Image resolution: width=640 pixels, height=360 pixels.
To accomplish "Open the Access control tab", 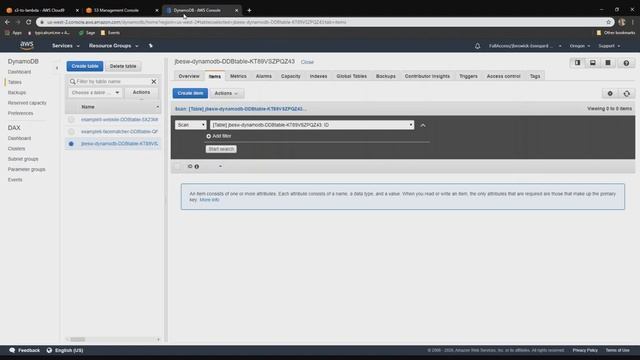I will [503, 76].
